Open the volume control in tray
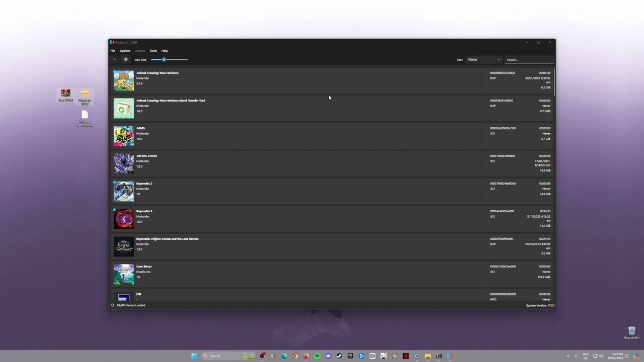The image size is (644, 362). click(602, 356)
